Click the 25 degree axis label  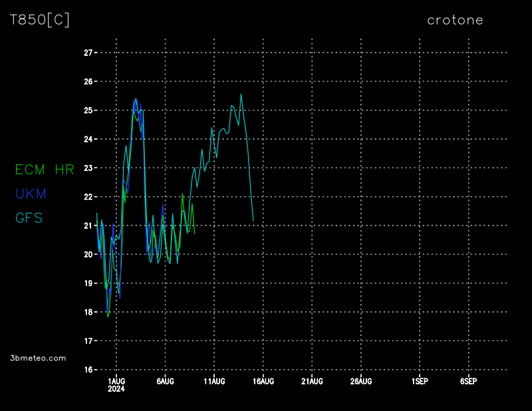click(x=88, y=110)
